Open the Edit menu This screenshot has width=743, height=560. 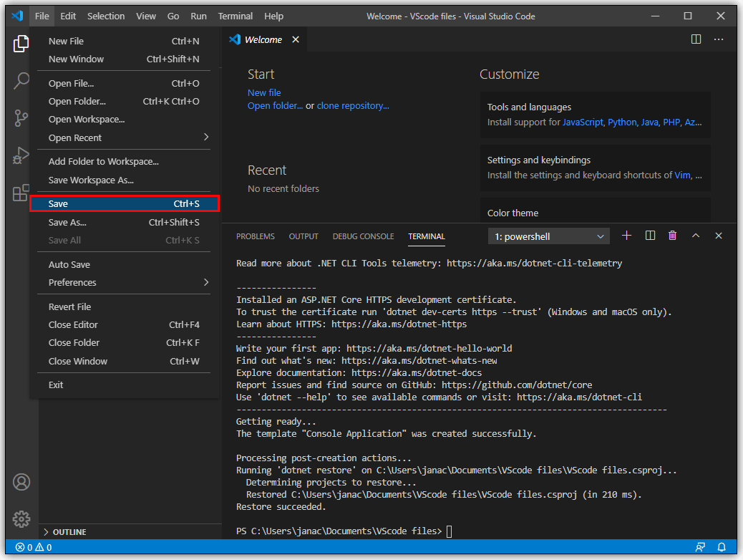pos(68,16)
